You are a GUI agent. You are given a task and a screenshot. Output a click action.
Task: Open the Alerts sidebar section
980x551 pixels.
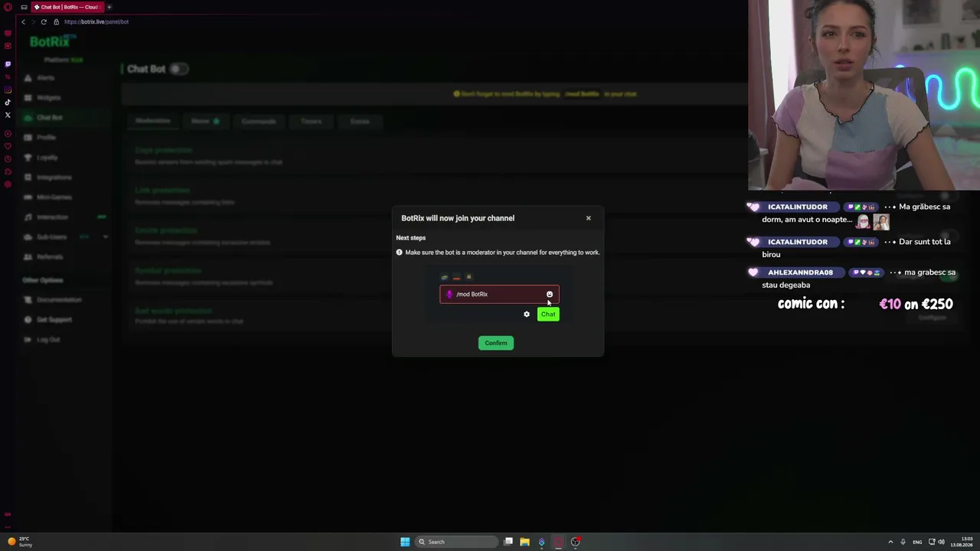[46, 78]
